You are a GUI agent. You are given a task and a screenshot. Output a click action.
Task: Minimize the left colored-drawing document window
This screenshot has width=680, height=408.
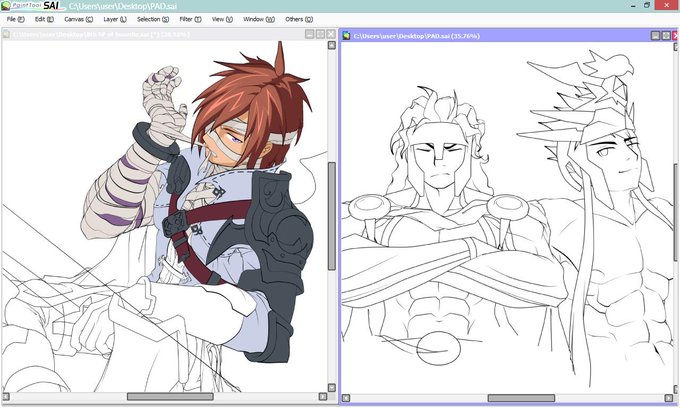(x=310, y=34)
